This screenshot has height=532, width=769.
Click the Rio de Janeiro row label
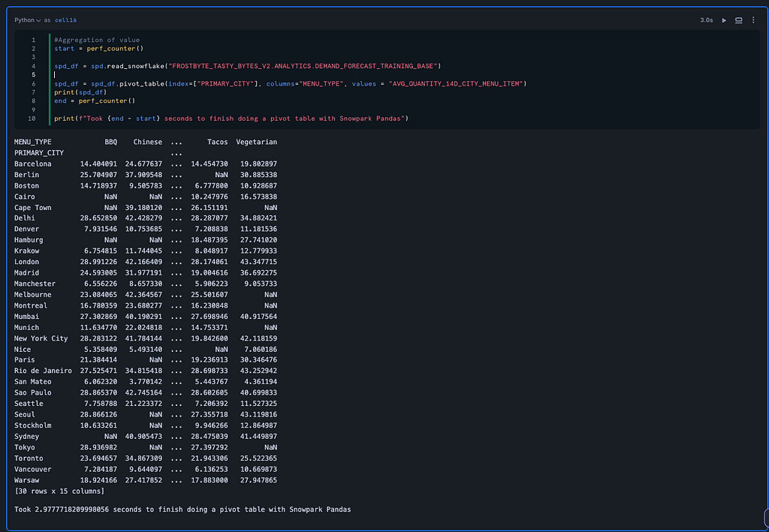click(x=43, y=371)
